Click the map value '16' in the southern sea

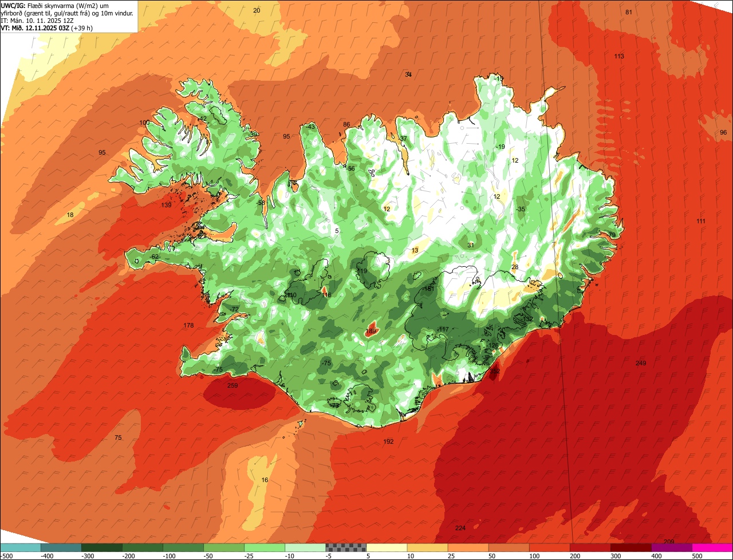pos(265,480)
